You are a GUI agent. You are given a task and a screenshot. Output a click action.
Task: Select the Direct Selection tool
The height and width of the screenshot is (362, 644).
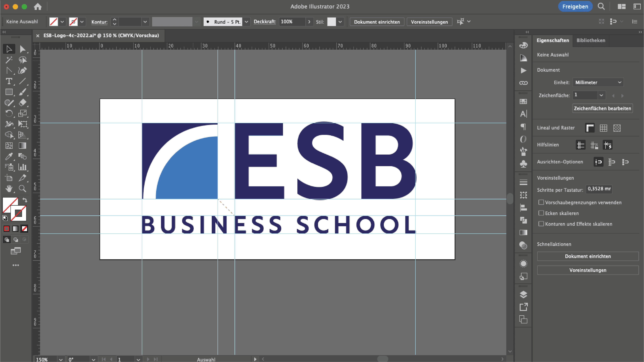23,49
